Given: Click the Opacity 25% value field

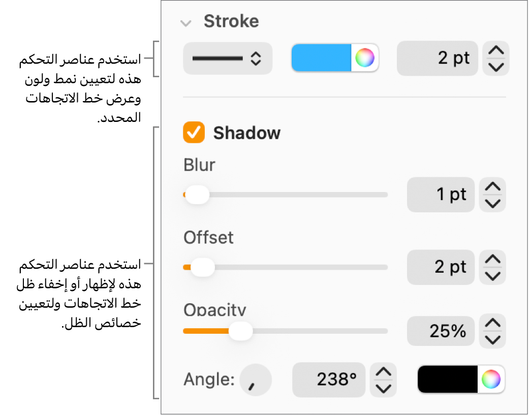Looking at the screenshot, I should point(441,331).
